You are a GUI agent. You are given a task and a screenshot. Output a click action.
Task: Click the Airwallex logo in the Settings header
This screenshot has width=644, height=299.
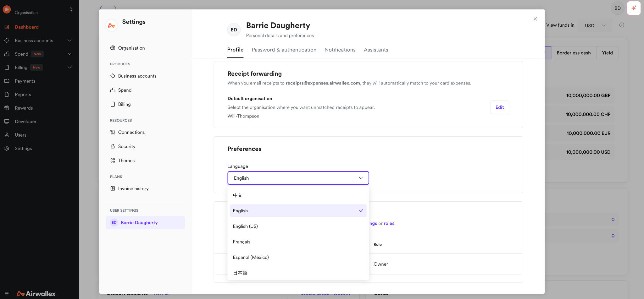point(111,25)
